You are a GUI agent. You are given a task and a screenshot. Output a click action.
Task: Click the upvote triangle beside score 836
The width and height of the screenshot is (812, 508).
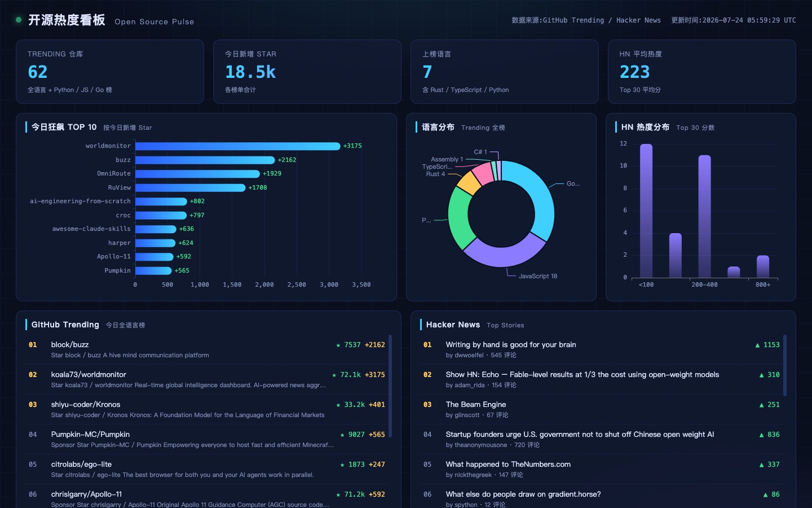(x=761, y=435)
